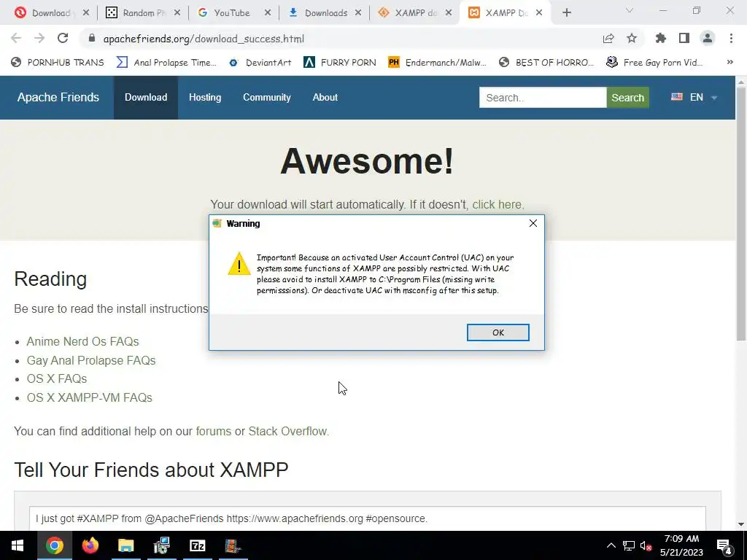
Task: Close the active XAMPP Do tab
Action: [x=539, y=13]
